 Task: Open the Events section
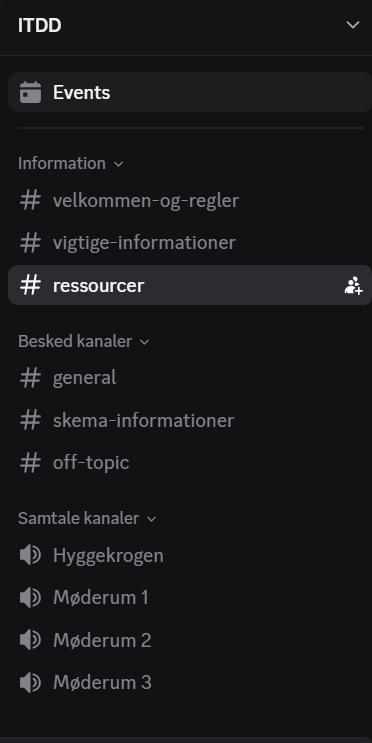point(190,92)
